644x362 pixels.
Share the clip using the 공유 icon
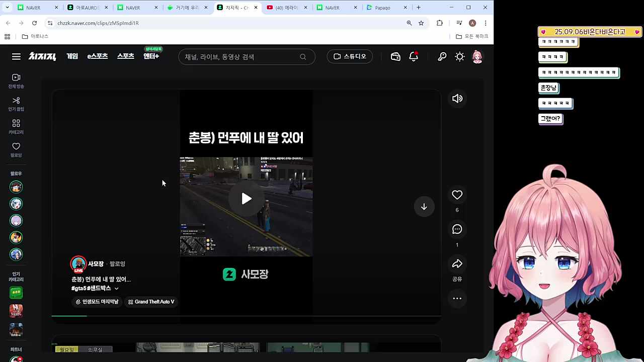point(457,264)
